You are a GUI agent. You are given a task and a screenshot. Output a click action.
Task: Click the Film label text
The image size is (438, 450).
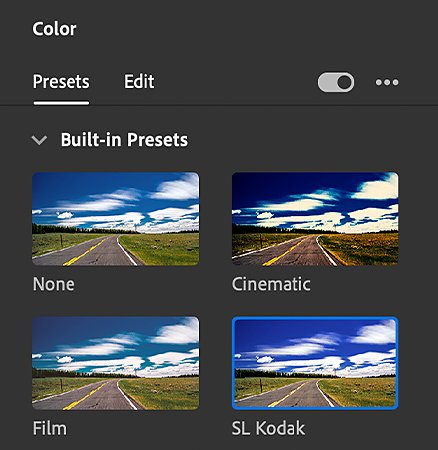50,428
